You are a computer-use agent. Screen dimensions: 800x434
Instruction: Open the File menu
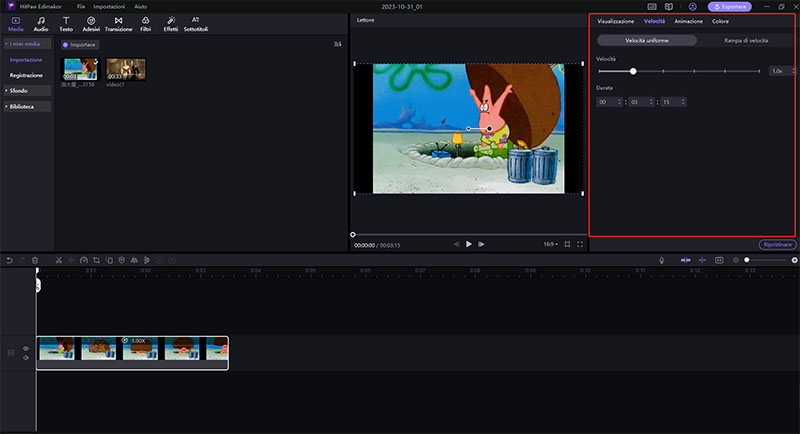pos(81,7)
